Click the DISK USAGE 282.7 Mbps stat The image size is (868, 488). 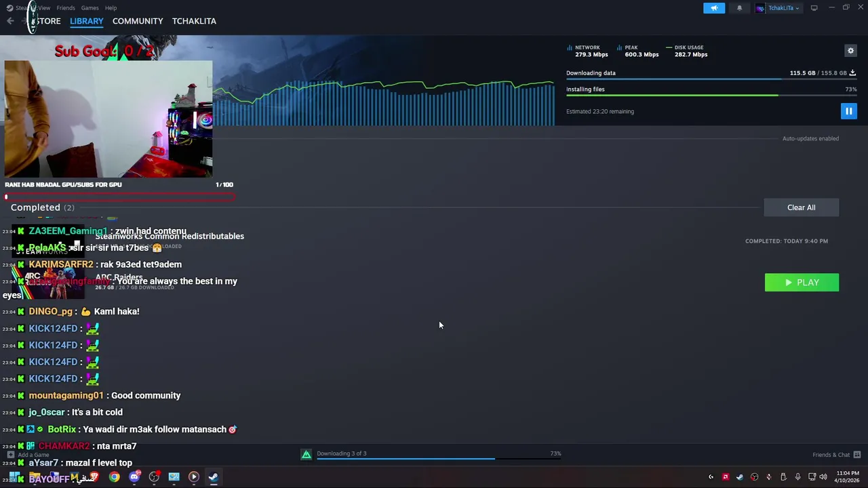point(686,51)
